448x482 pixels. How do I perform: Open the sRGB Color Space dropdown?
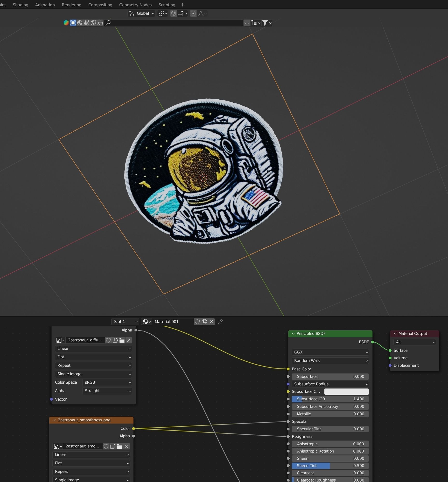tap(107, 382)
